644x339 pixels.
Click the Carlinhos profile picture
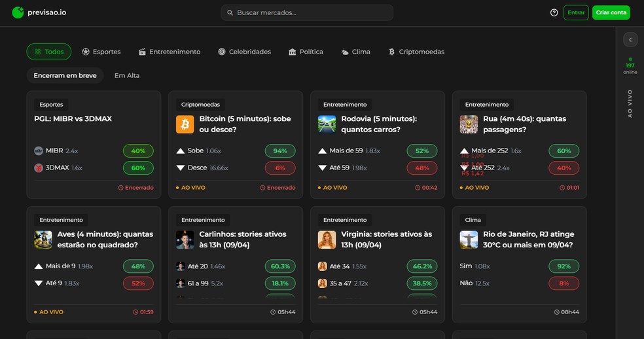click(185, 240)
